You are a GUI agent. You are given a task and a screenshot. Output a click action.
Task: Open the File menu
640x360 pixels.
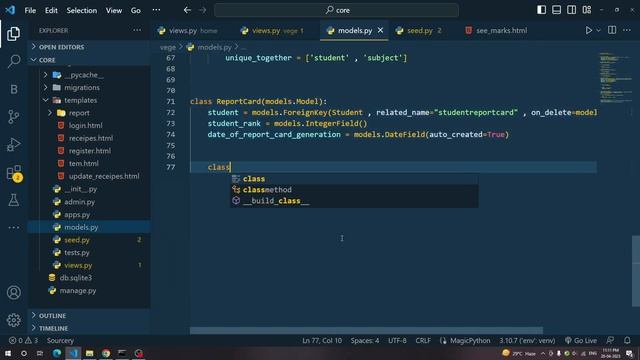click(x=30, y=10)
